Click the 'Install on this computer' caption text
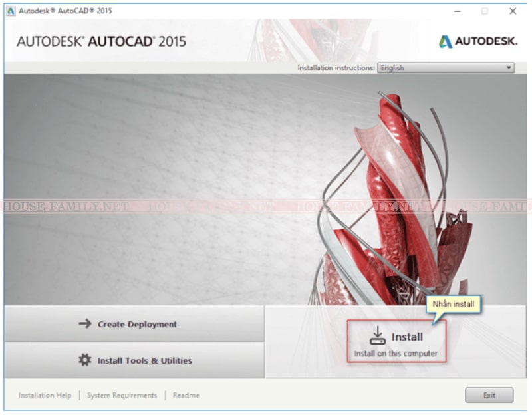532x415 pixels. click(x=396, y=354)
